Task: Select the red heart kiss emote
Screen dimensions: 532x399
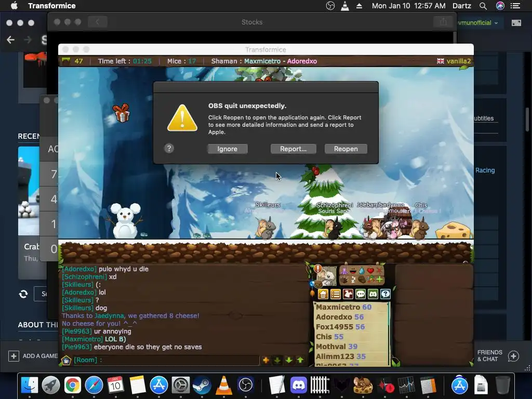Action: 370,270
